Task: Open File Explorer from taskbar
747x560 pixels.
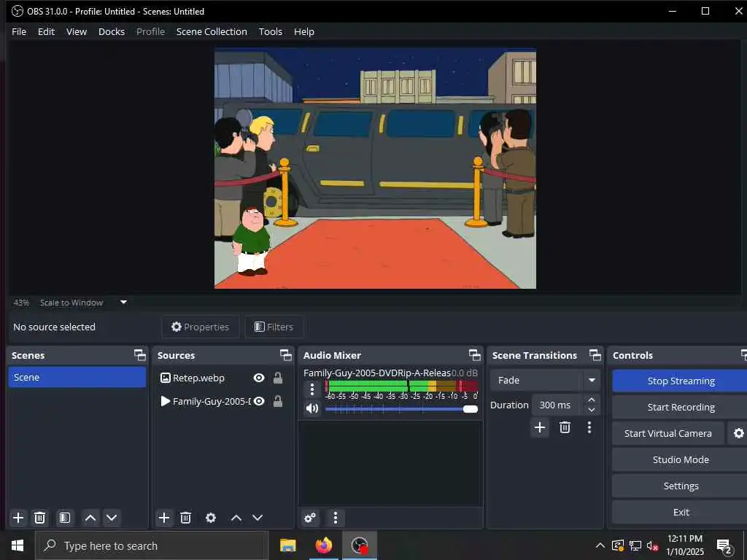Action: 287,545
